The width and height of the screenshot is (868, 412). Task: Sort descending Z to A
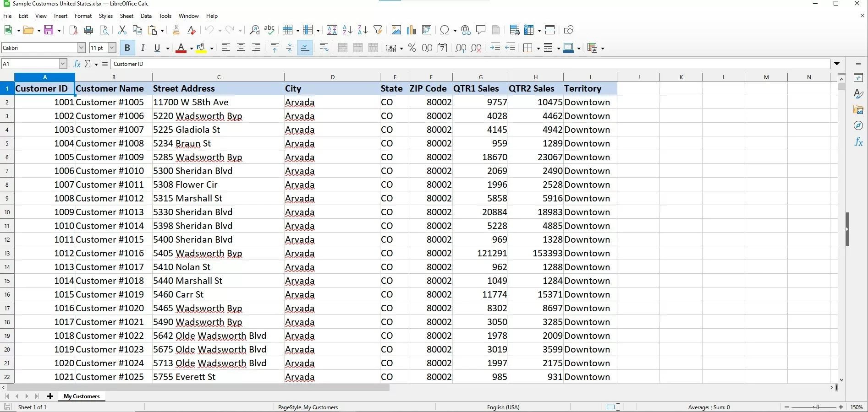pyautogui.click(x=363, y=30)
